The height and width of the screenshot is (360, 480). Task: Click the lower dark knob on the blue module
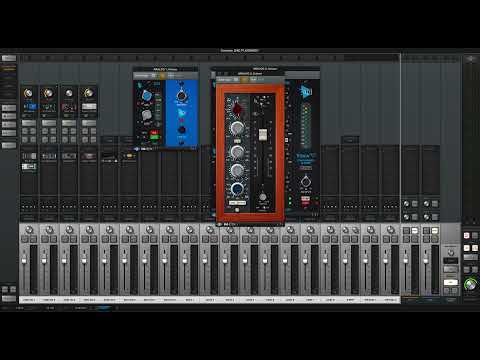point(181,130)
